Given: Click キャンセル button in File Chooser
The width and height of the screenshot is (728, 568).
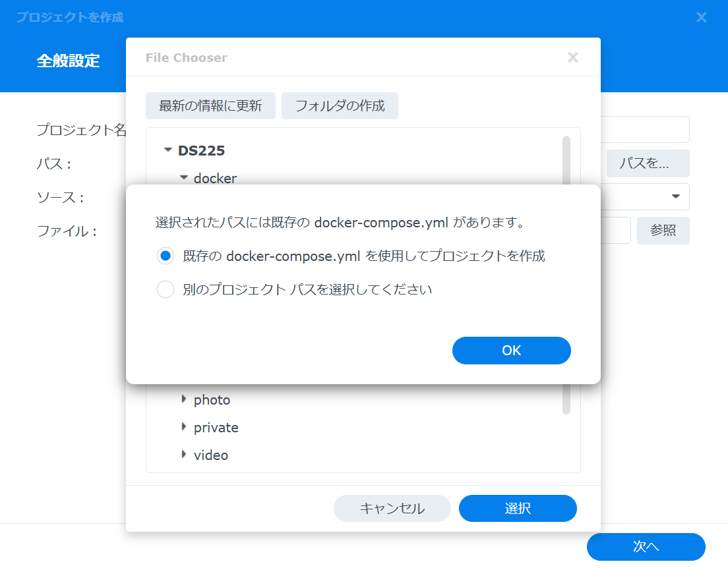Looking at the screenshot, I should [392, 509].
